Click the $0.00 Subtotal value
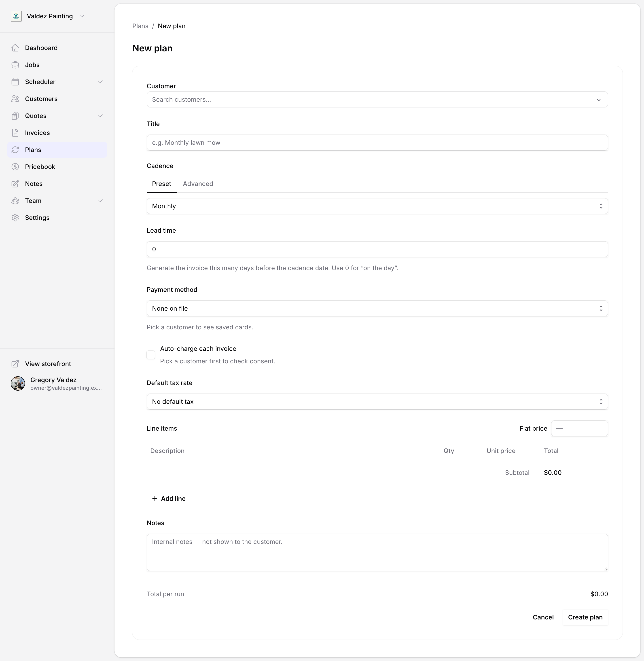 [x=552, y=473]
